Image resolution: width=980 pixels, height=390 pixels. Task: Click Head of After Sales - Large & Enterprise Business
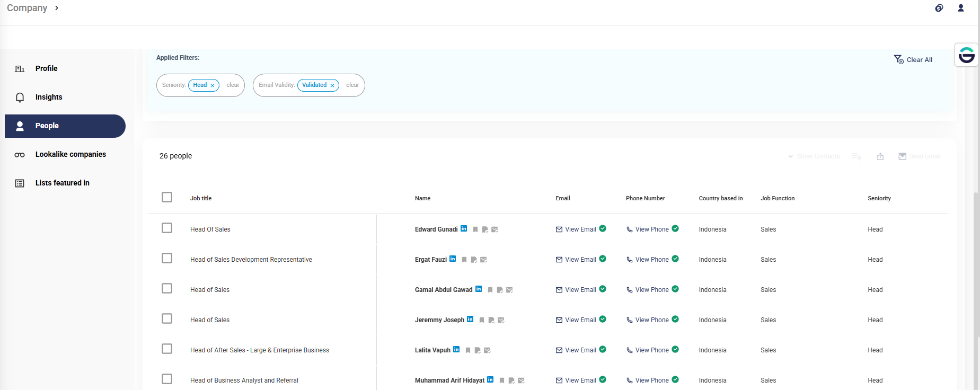pyautogui.click(x=260, y=350)
